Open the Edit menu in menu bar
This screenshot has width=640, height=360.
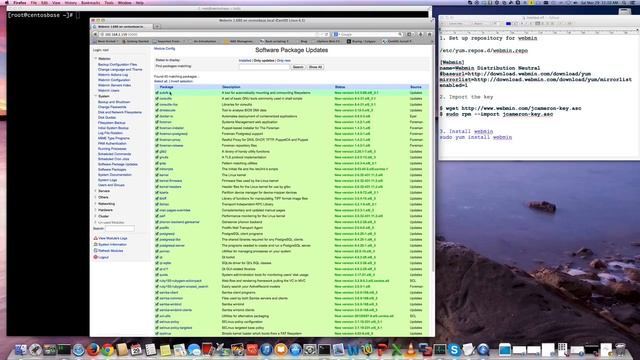click(x=44, y=2)
